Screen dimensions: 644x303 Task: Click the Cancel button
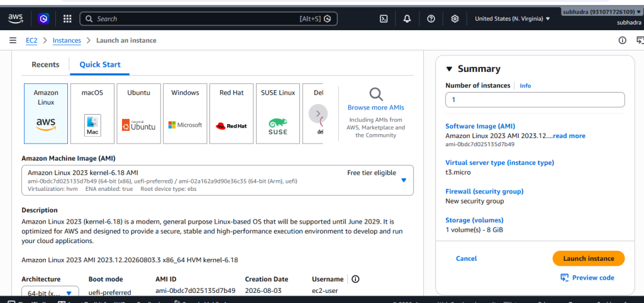tap(467, 259)
